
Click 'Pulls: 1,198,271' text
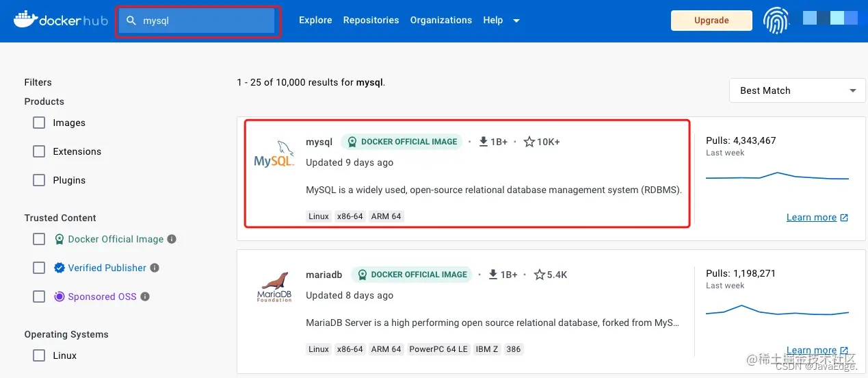(x=741, y=273)
